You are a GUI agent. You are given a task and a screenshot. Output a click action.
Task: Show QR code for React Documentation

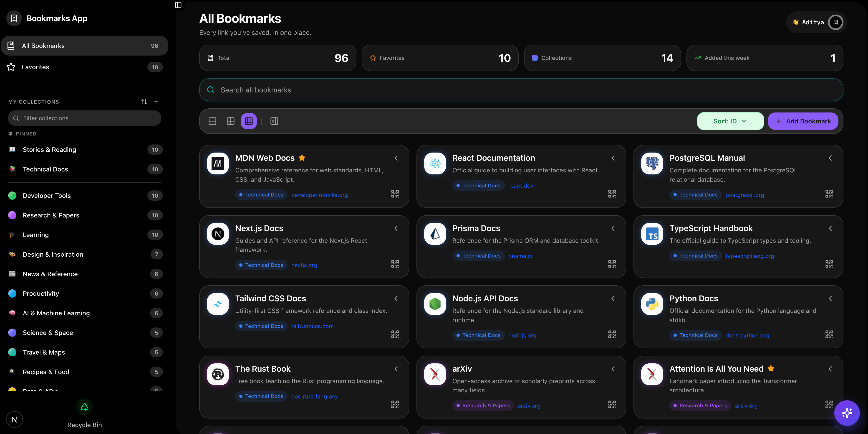point(612,194)
